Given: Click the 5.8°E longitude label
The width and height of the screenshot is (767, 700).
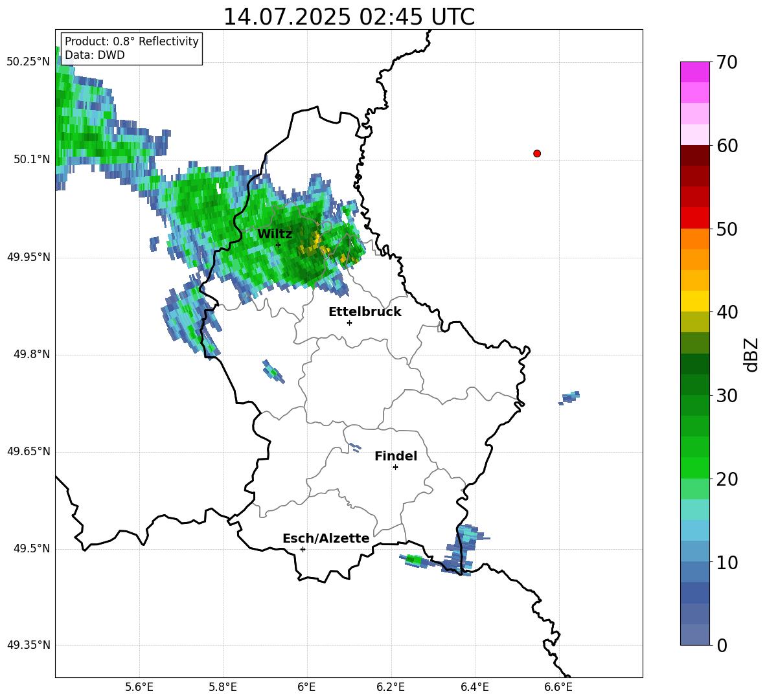Looking at the screenshot, I should pyautogui.click(x=223, y=687).
